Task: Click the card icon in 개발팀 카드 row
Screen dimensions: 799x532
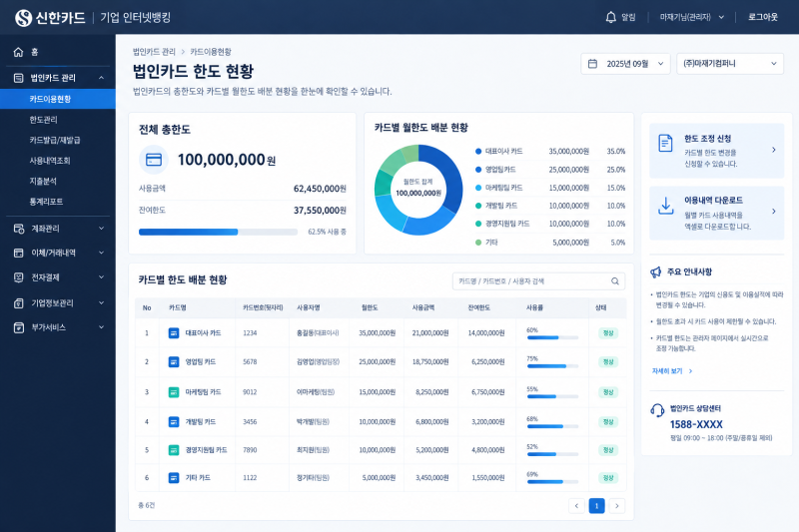Action: coord(174,421)
